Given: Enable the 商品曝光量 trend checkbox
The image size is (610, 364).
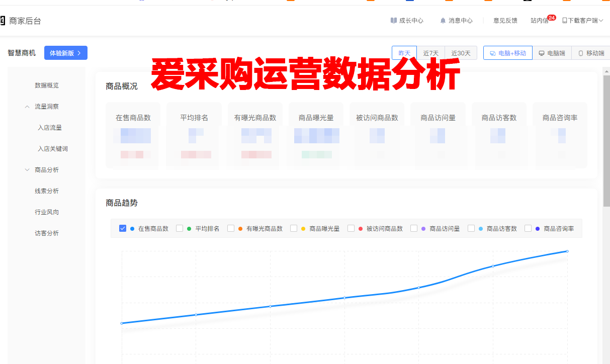Looking at the screenshot, I should pos(294,228).
